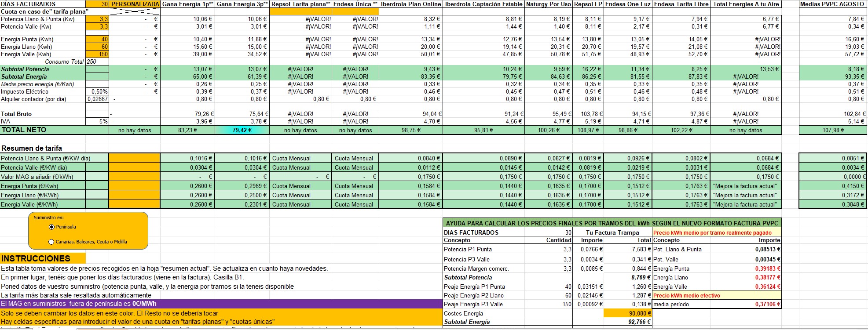Click Energía Valle 150 kWh input cell
This screenshot has width=868, height=330.
pos(97,54)
